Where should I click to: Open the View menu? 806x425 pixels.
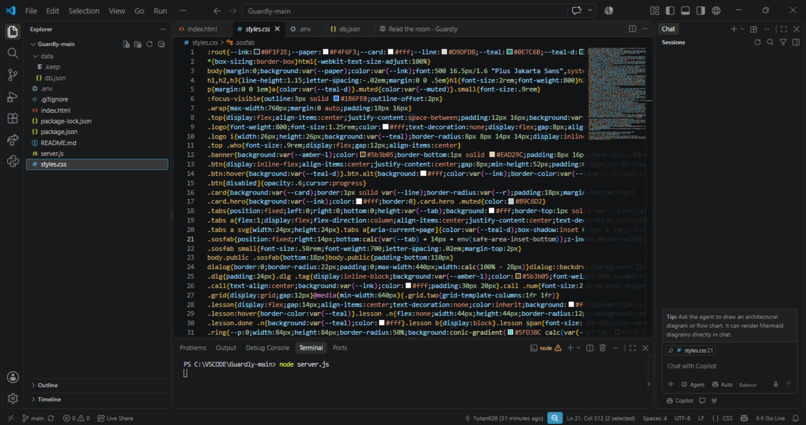pyautogui.click(x=117, y=11)
